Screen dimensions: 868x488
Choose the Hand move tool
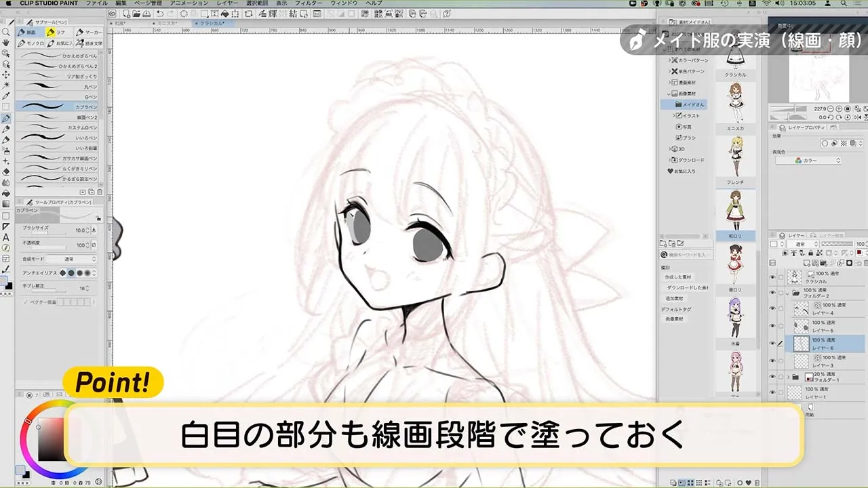pos(6,43)
